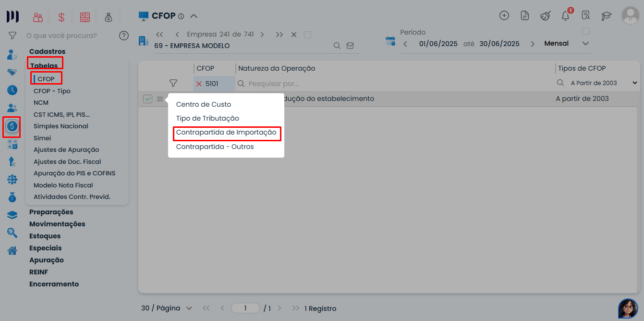Open the magnifier sidebar module
Screen dimensions: 644x321
pyautogui.click(x=12, y=233)
